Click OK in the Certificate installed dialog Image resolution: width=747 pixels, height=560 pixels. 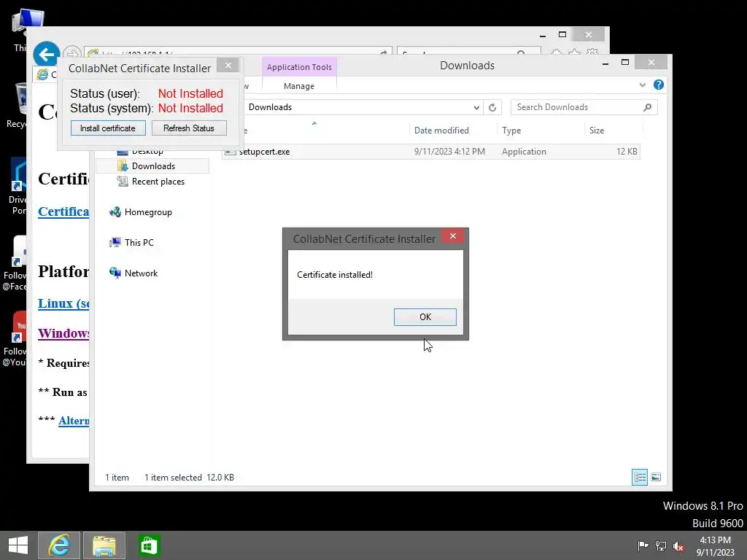[425, 317]
